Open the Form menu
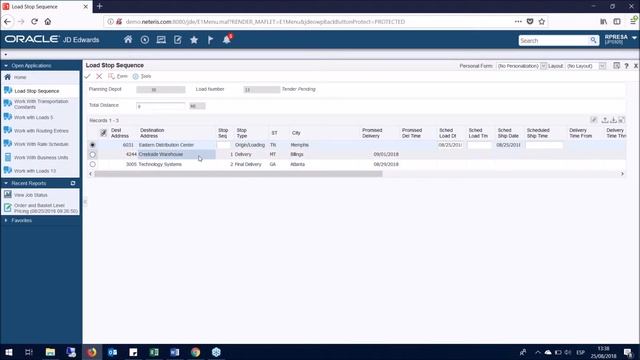This screenshot has height=360, width=640. tap(118, 76)
